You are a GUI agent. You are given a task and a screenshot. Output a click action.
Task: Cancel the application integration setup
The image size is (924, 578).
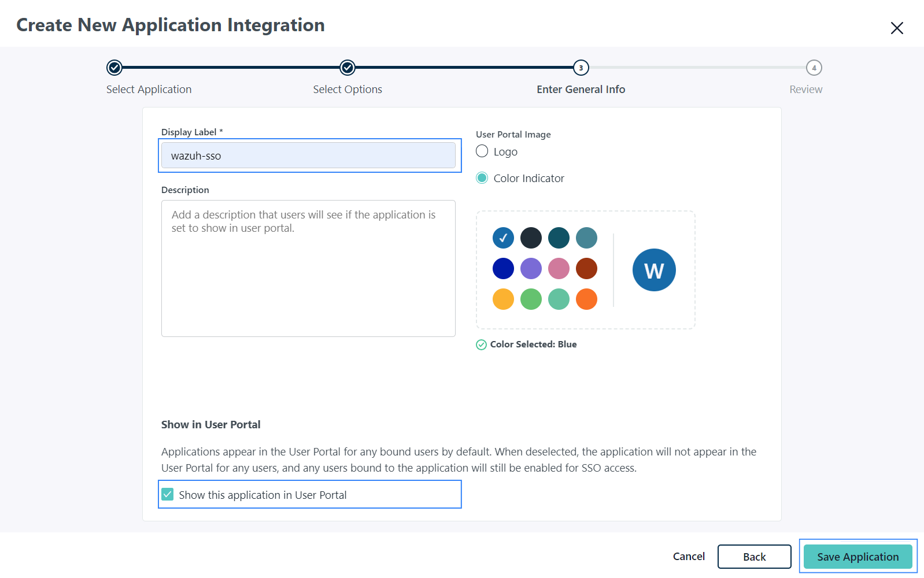click(x=689, y=556)
